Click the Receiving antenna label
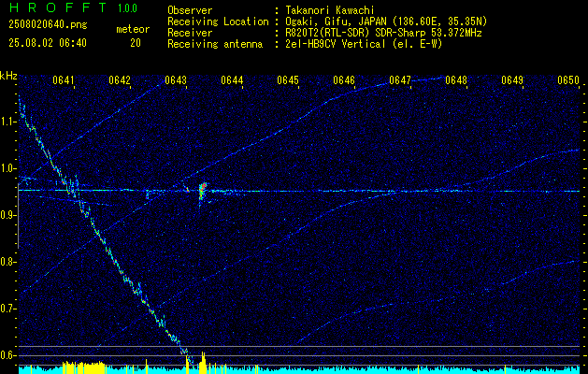 point(215,44)
